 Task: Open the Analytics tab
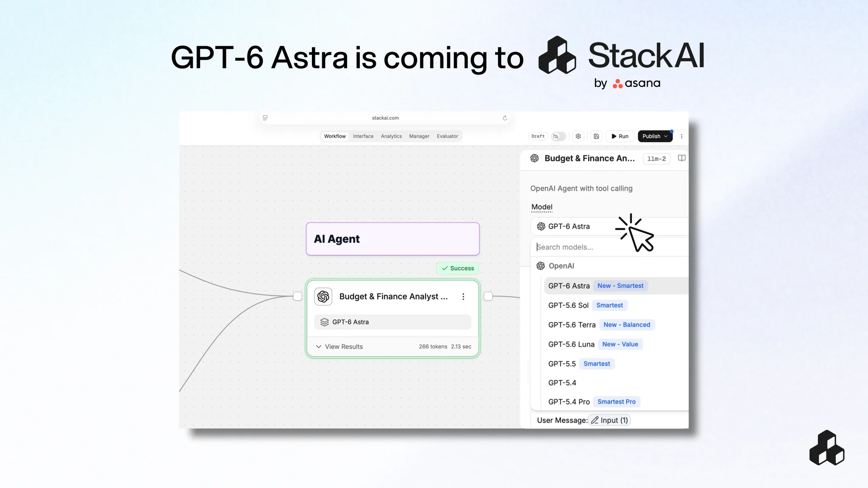point(391,136)
